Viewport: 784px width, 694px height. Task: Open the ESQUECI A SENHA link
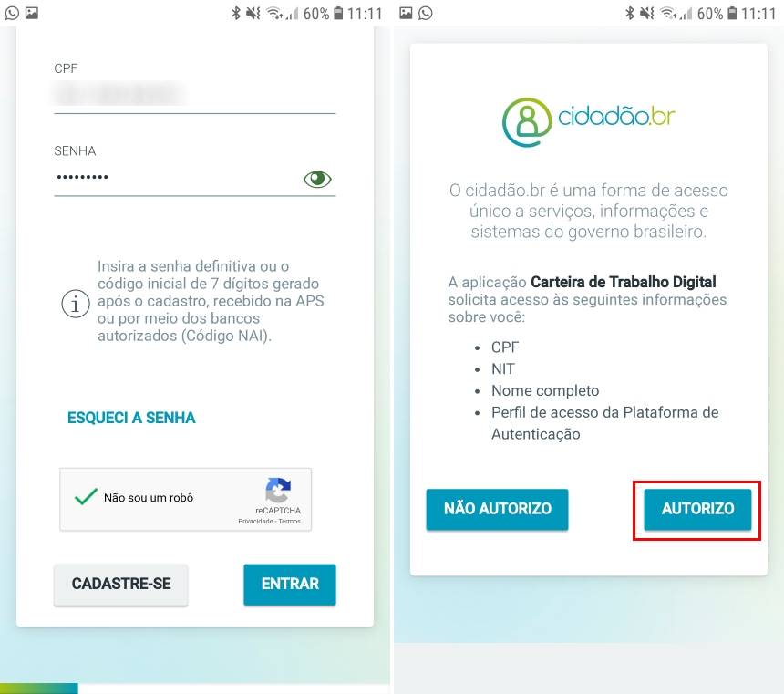(x=131, y=418)
